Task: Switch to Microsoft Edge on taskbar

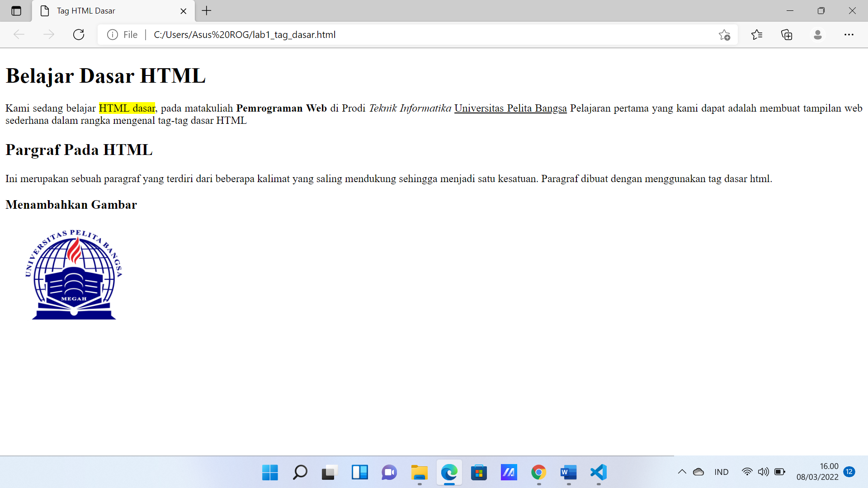Action: tap(449, 473)
